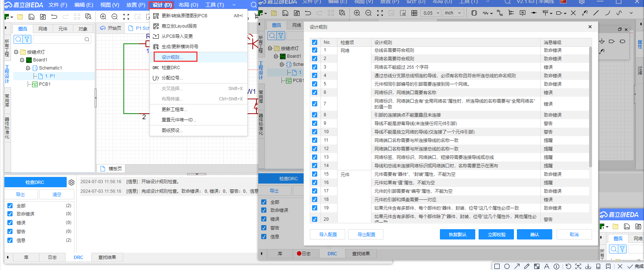This screenshot has width=644, height=270.
Task: Click the undo arrow in left window toolbar
Action: point(54,17)
